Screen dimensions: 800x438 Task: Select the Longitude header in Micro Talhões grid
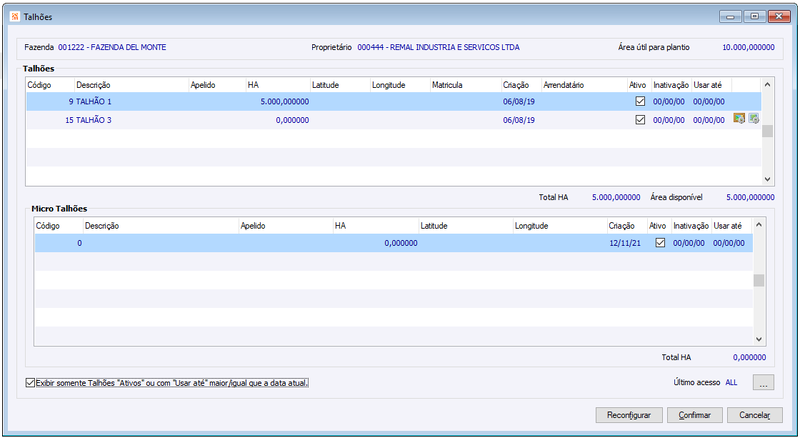(531, 226)
